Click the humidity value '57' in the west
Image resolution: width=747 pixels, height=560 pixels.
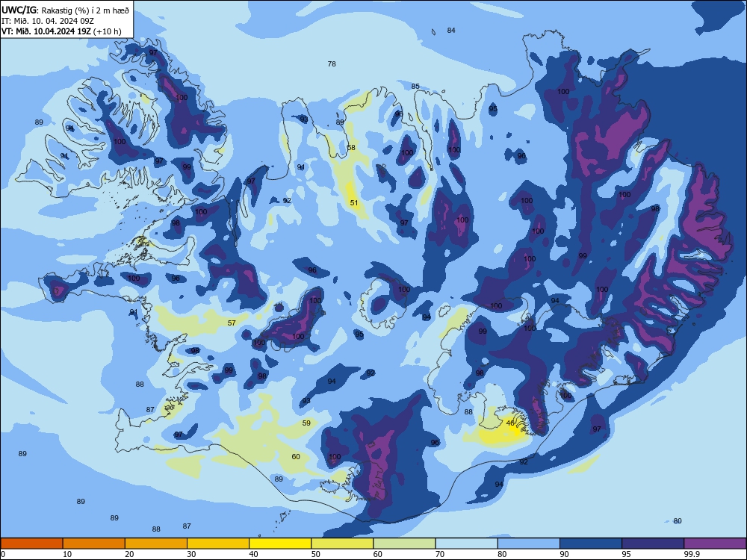pyautogui.click(x=232, y=323)
